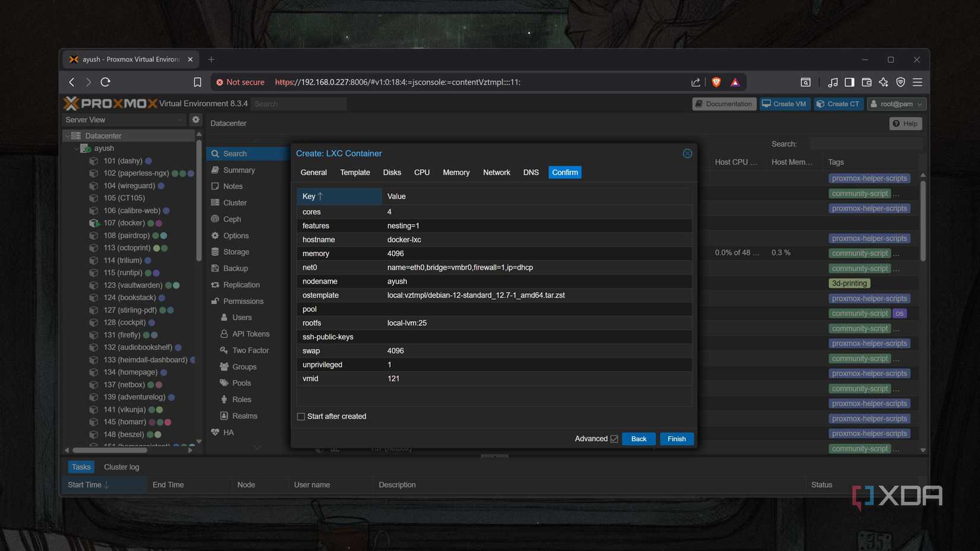Open the Pools management panel
The height and width of the screenshot is (551, 980).
coord(242,382)
